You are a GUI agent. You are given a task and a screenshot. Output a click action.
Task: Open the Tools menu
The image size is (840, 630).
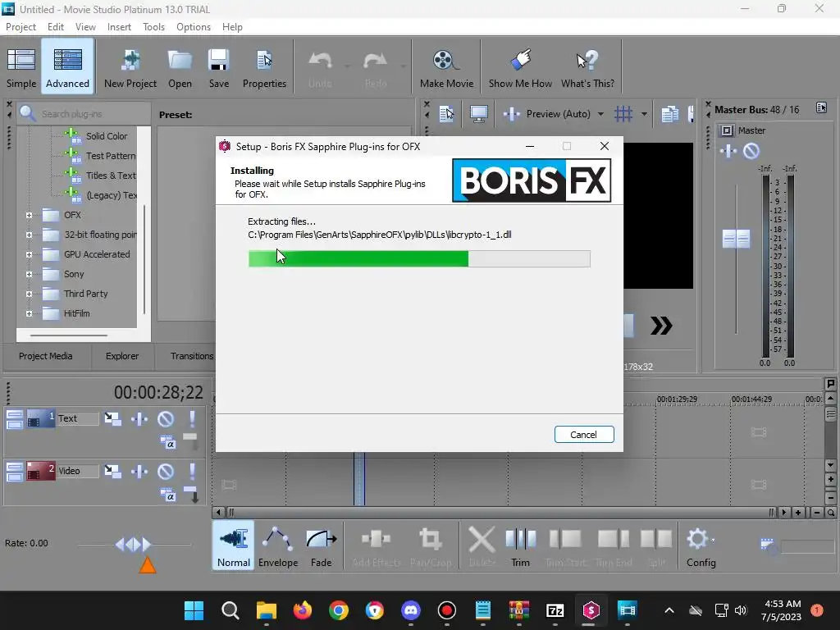tap(153, 27)
